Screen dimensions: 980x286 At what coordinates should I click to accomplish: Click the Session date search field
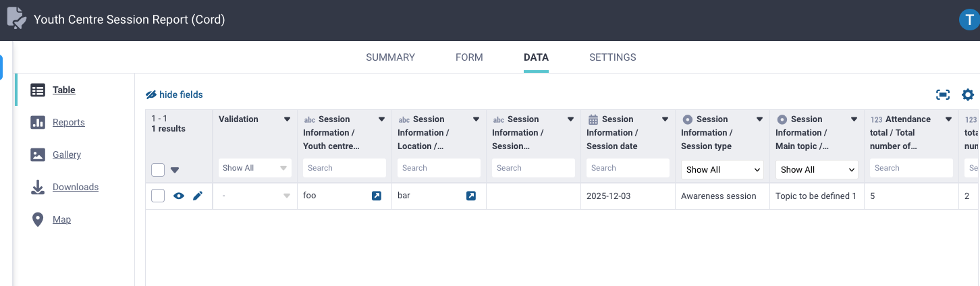coord(628,168)
